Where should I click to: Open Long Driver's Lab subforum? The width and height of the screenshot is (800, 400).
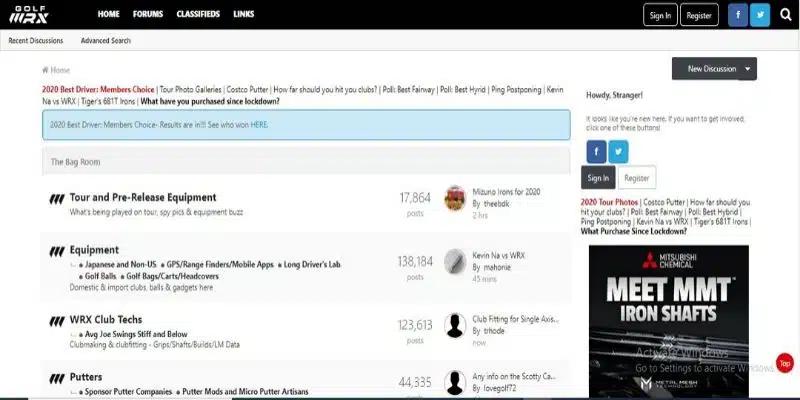[312, 265]
